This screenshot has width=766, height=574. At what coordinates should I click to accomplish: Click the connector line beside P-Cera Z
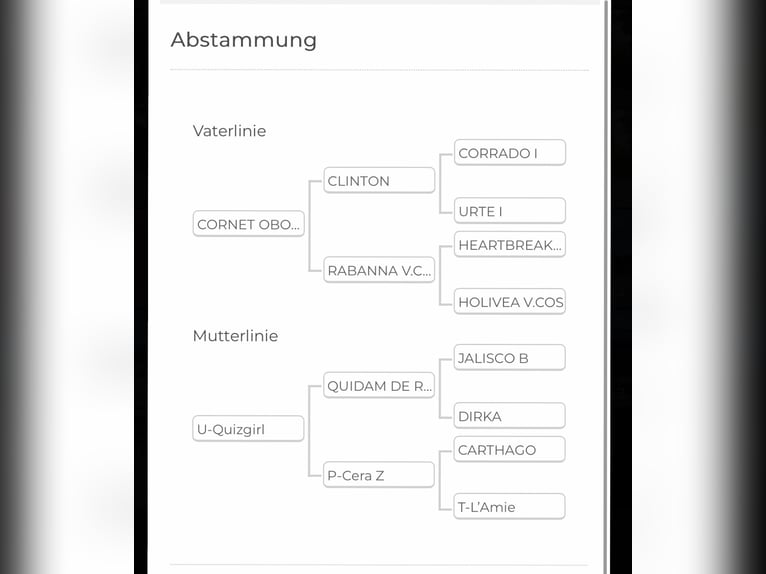point(315,475)
